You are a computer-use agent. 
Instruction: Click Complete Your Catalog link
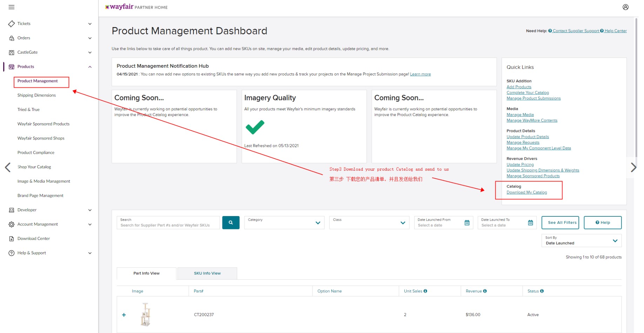(528, 93)
